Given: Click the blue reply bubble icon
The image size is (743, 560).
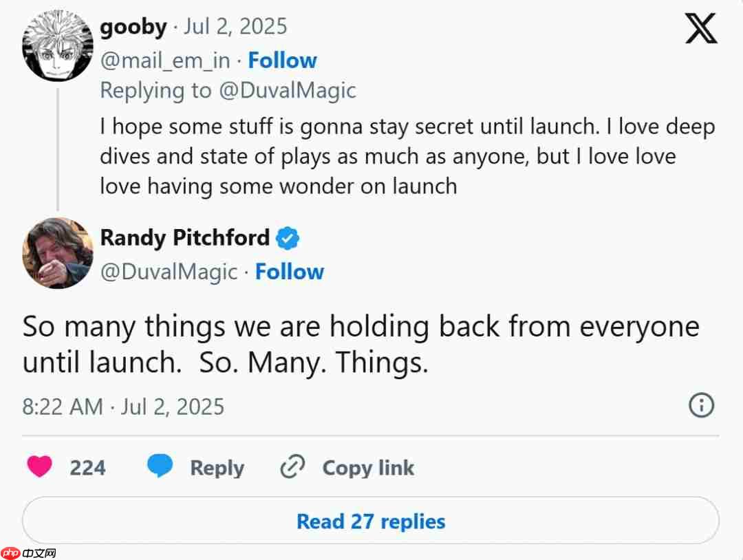Looking at the screenshot, I should pyautogui.click(x=160, y=466).
